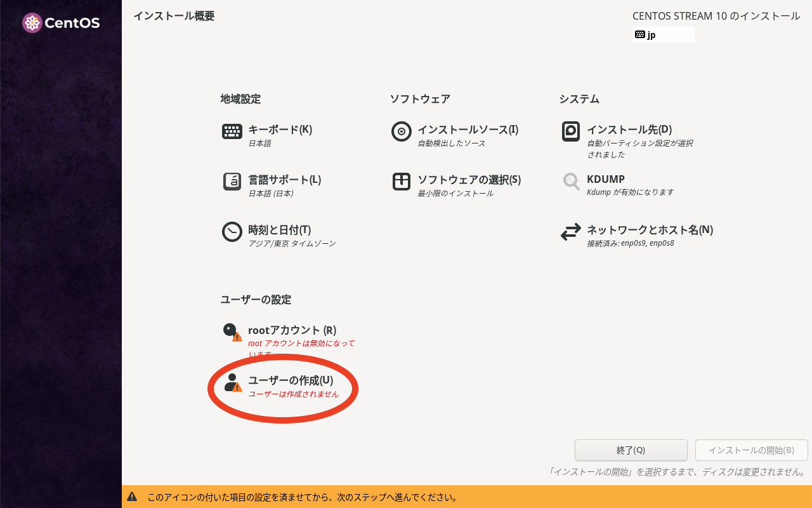Click the disc icon for インストールソース
Image resolution: width=812 pixels, height=508 pixels.
(402, 131)
